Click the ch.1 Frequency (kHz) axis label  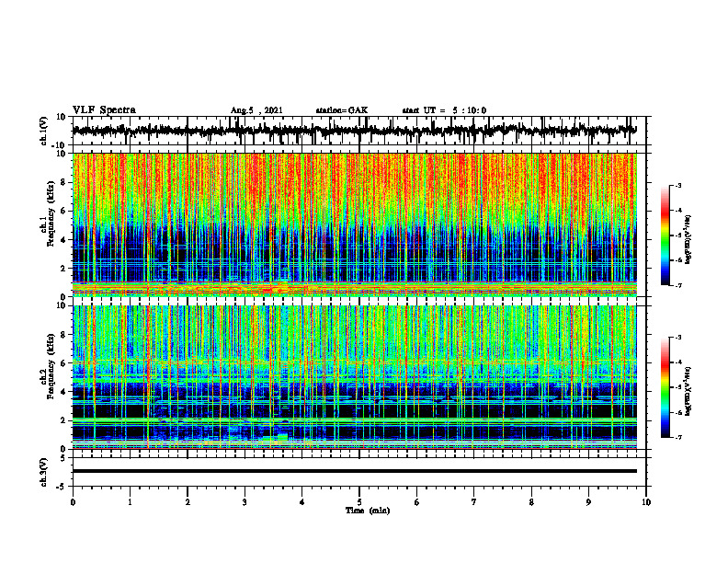click(48, 213)
